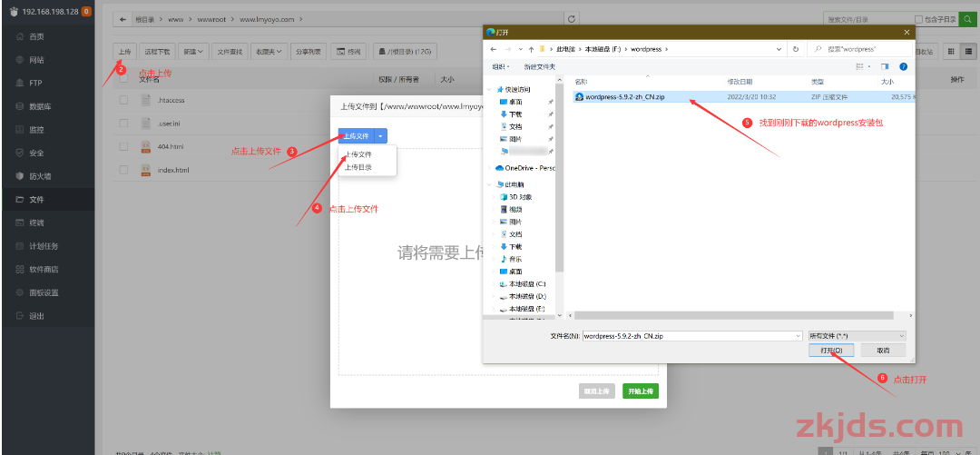Click 新建文件夹 in Open dialog

pos(539,66)
